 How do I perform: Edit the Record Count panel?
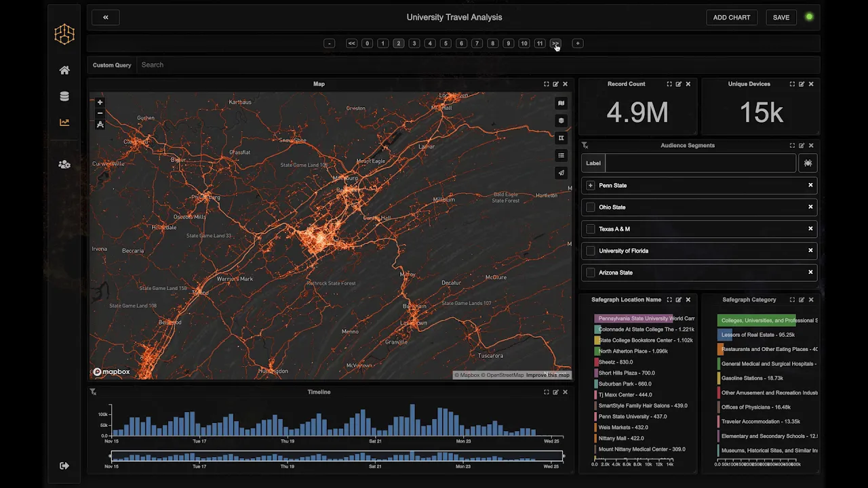[679, 84]
